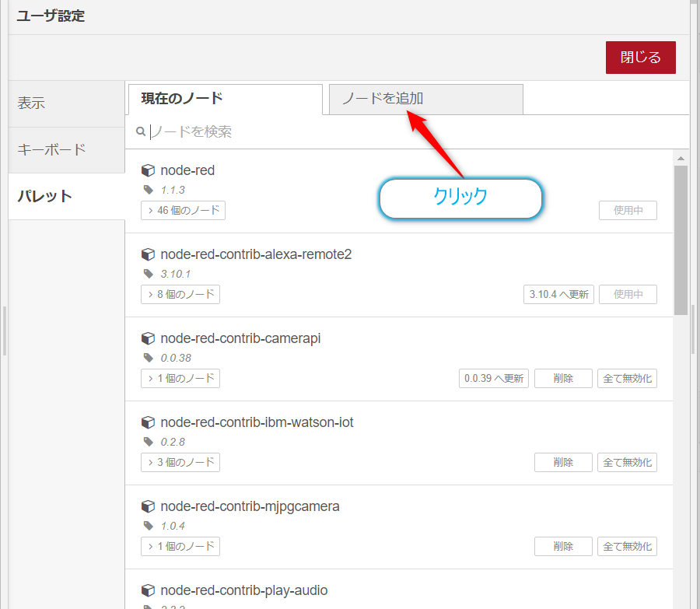700x609 pixels.
Task: Update camerapi with 0.0.39 へ更新
Action: click(x=494, y=378)
